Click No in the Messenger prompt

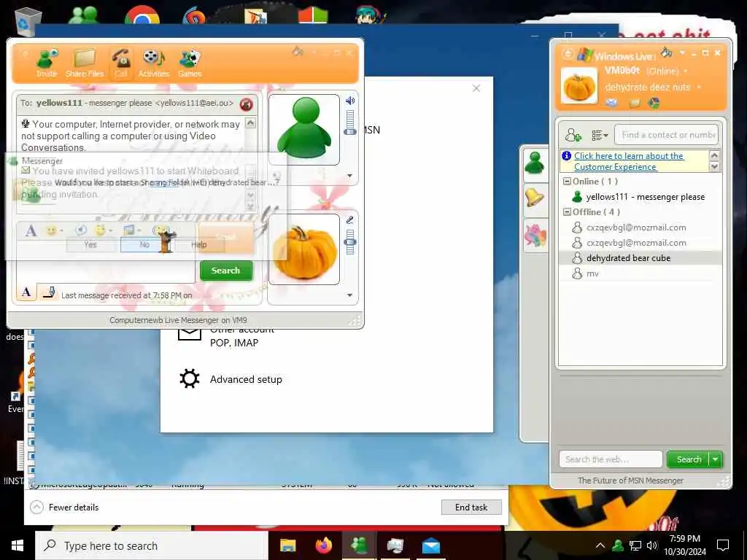click(144, 244)
